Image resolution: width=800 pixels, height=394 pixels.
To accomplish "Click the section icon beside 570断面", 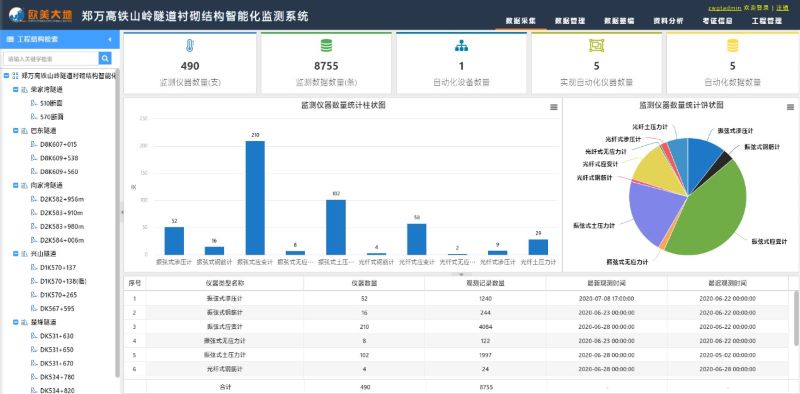I will (34, 117).
